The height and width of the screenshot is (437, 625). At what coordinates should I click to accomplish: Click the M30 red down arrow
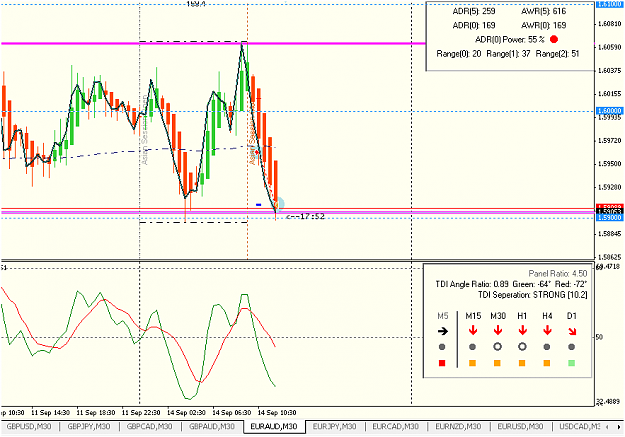pyautogui.click(x=497, y=330)
